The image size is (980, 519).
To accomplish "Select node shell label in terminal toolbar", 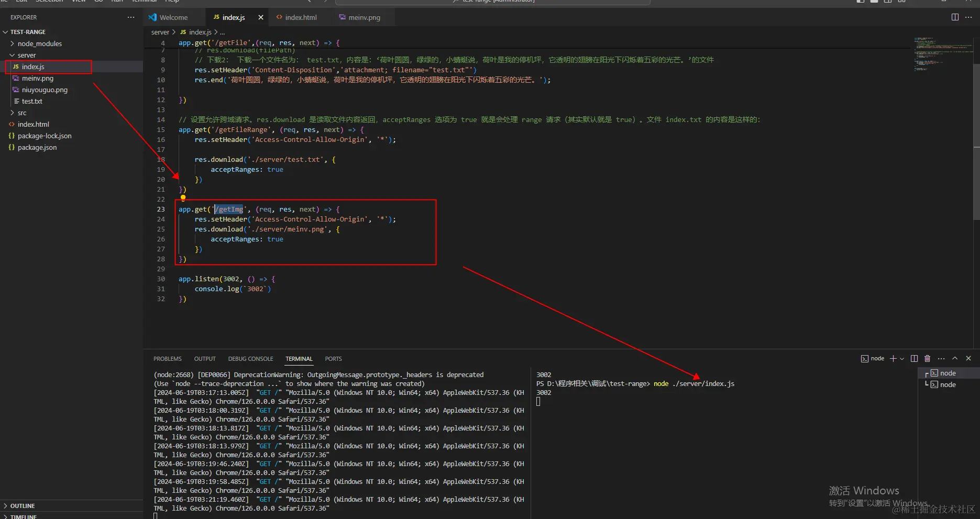I will point(873,358).
